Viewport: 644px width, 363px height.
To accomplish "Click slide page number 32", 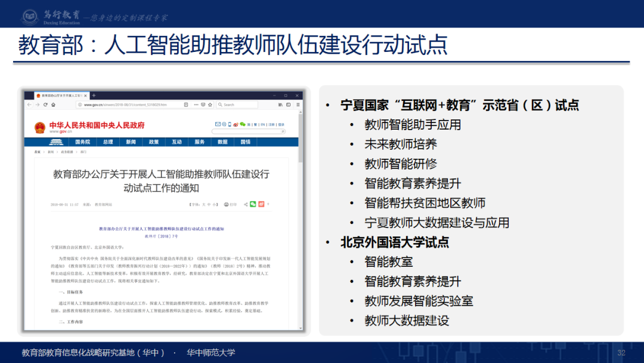I will (x=621, y=353).
